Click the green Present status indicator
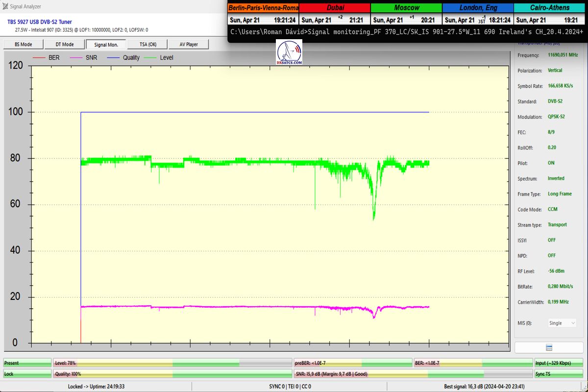Image resolution: width=588 pixels, height=392 pixels. coord(27,363)
